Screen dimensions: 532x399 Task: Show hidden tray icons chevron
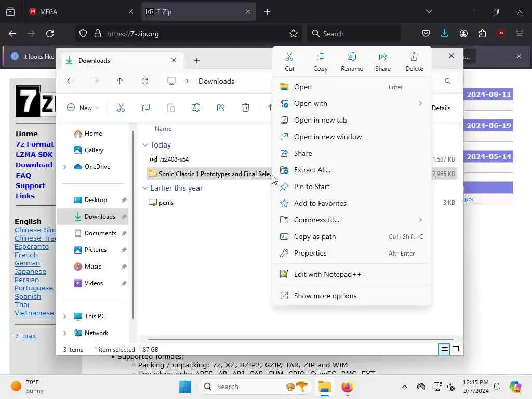pos(404,387)
